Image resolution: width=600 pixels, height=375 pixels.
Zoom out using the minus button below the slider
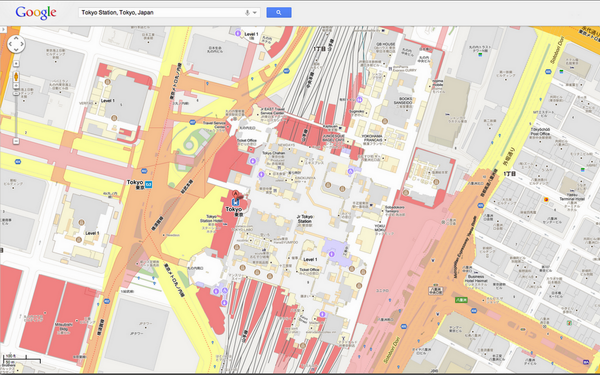[x=16, y=141]
